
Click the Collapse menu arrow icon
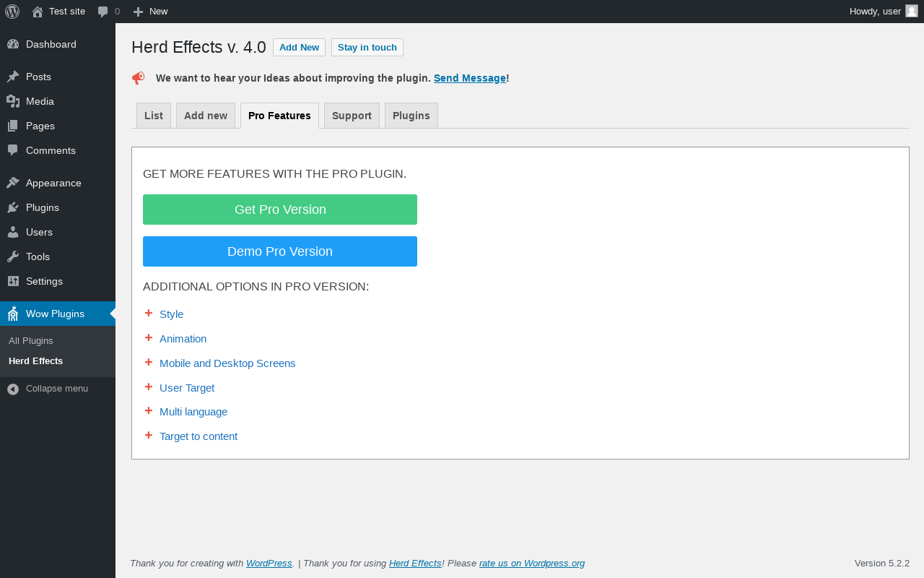click(x=13, y=389)
